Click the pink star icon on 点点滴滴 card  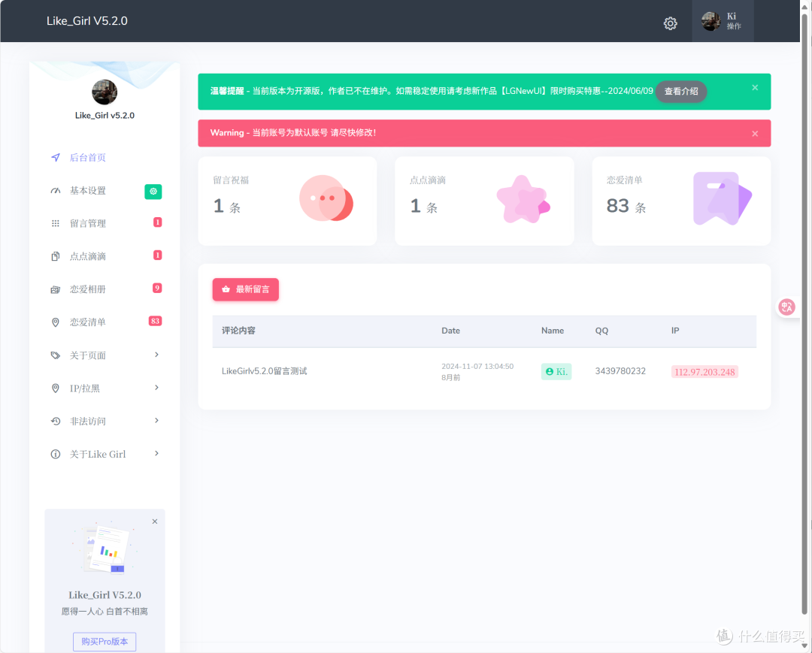coord(523,200)
